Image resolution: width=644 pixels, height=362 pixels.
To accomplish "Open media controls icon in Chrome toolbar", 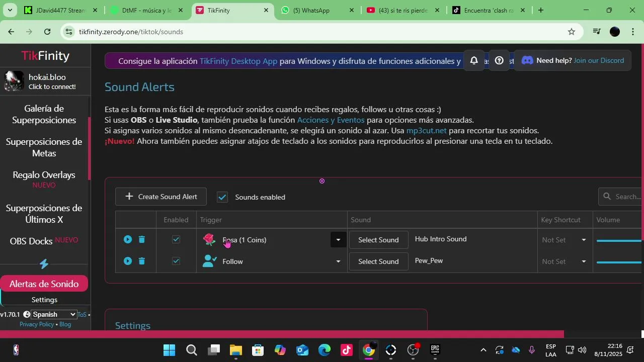I will [x=597, y=32].
